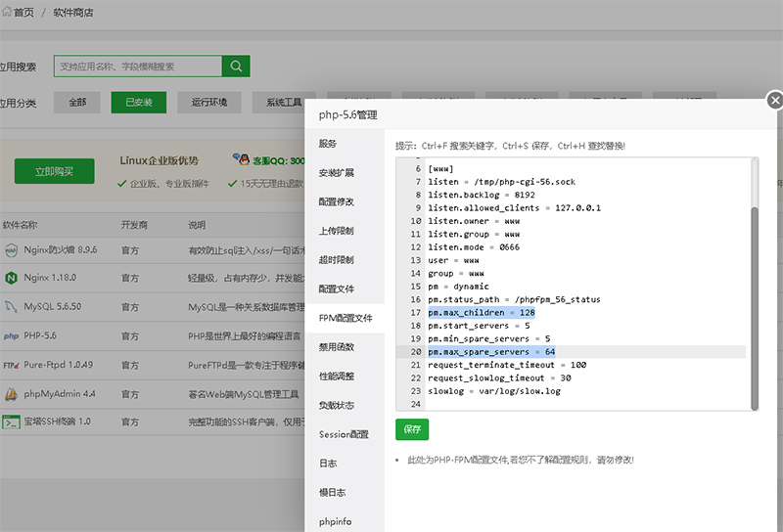The width and height of the screenshot is (783, 532).
Task: Click the Pure-Ftpd 1.0.49 software name
Action: click(58, 365)
